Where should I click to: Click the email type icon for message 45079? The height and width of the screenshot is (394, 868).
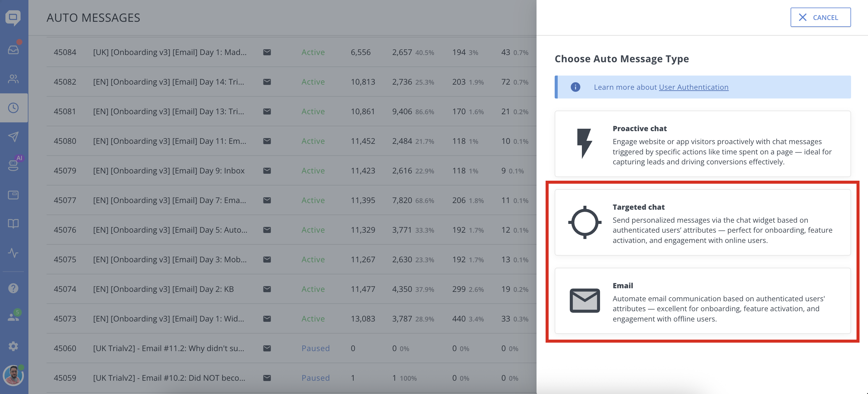[267, 171]
